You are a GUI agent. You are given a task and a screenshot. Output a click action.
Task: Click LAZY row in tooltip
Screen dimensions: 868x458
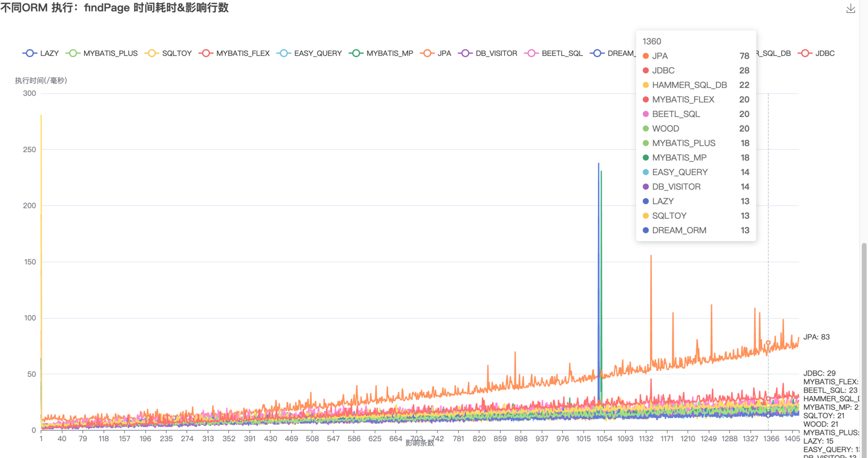pos(695,201)
